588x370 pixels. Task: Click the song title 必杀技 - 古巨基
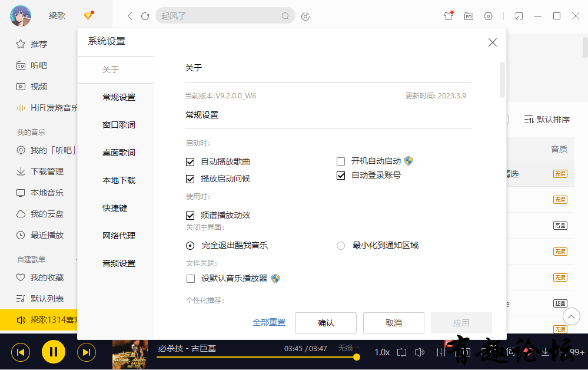[187, 348]
